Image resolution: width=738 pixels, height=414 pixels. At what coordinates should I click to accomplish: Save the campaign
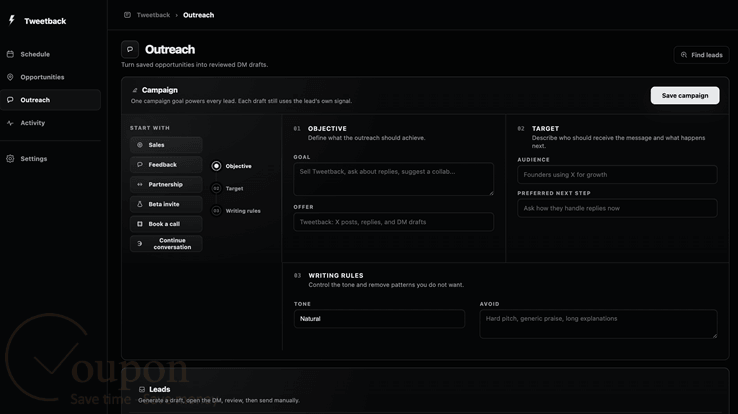coord(685,96)
